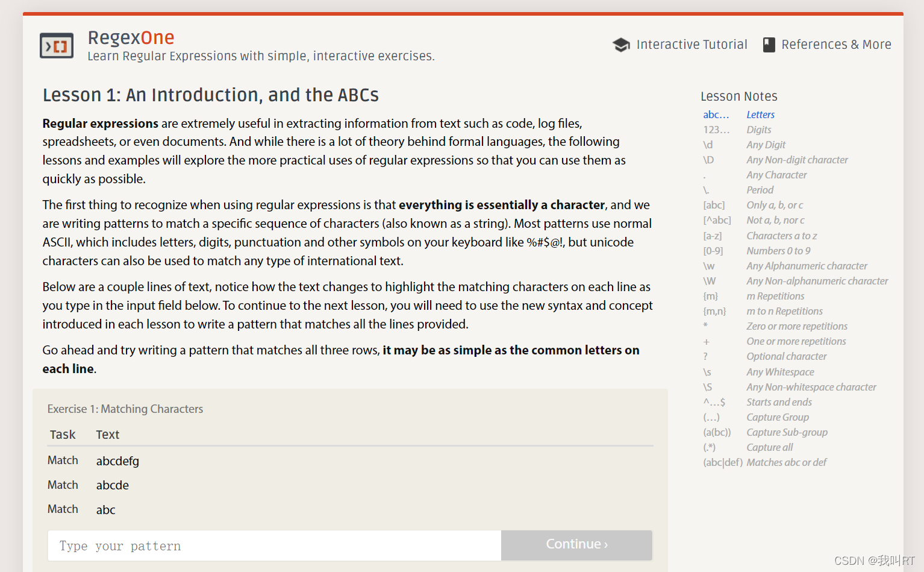Open the Matches abc or def note
924x572 pixels.
pyautogui.click(x=786, y=462)
